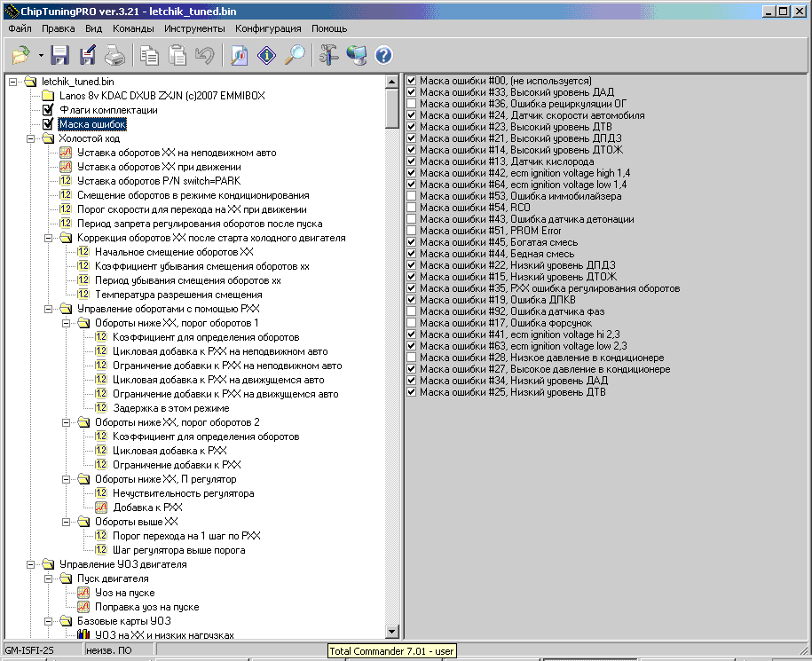812x661 pixels.
Task: Open dropdown arrow next to open icon
Action: click(41, 56)
